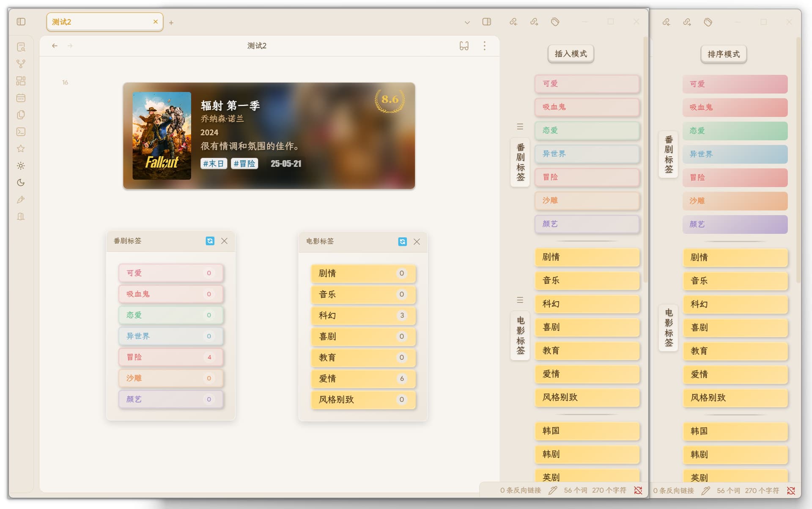This screenshot has width=812, height=509.
Task: Refresh the 电影标签 floating panel
Action: tap(402, 241)
